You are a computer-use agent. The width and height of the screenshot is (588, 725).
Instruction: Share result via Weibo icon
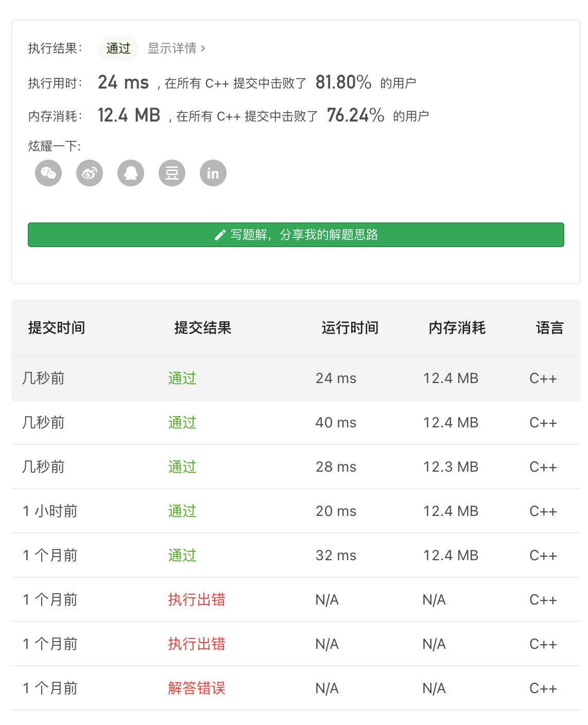[90, 173]
